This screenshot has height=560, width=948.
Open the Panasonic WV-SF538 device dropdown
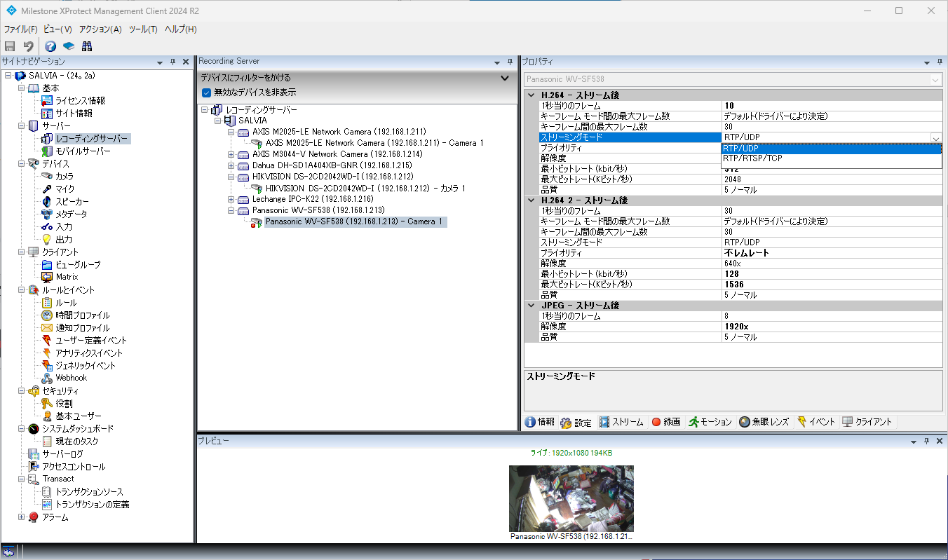point(936,79)
